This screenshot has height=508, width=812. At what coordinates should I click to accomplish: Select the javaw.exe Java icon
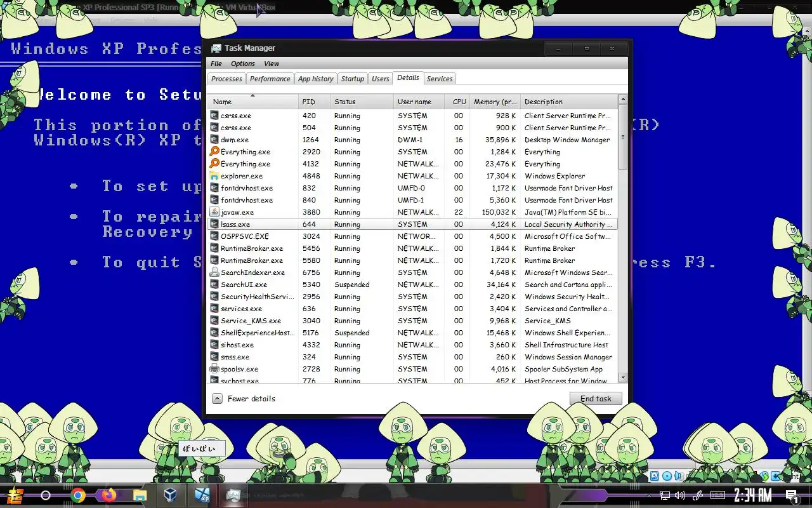pyautogui.click(x=214, y=212)
